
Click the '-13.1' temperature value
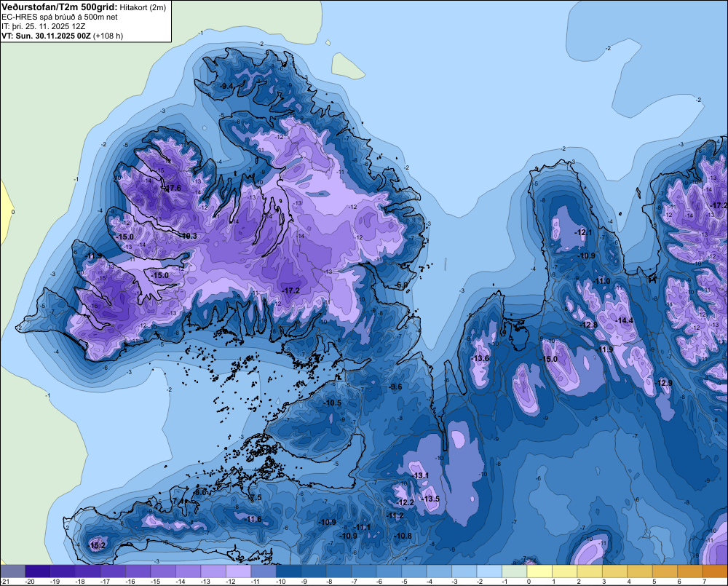pyautogui.click(x=421, y=475)
